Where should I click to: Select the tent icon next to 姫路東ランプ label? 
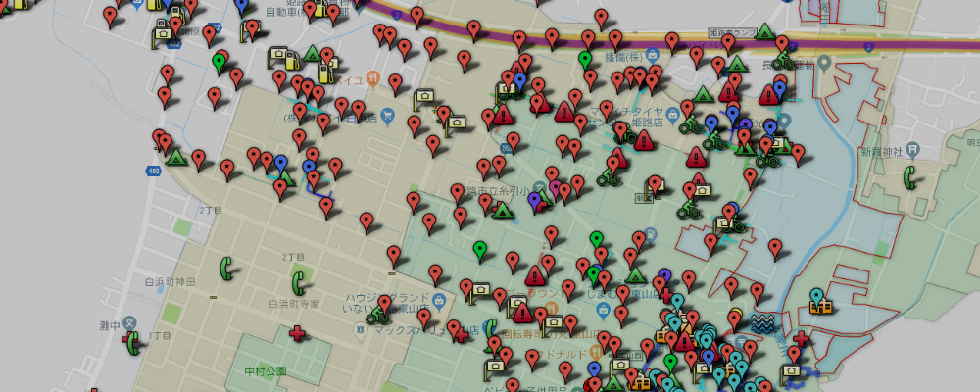coord(765,31)
